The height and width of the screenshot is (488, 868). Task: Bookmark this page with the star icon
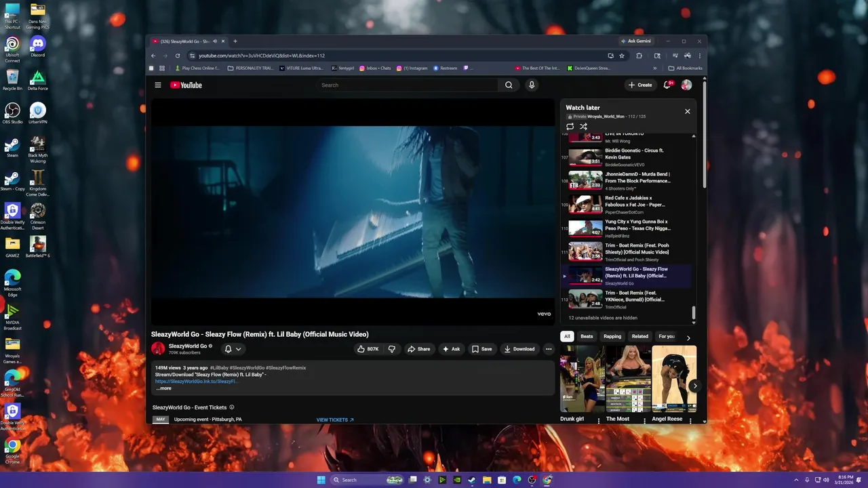click(622, 56)
